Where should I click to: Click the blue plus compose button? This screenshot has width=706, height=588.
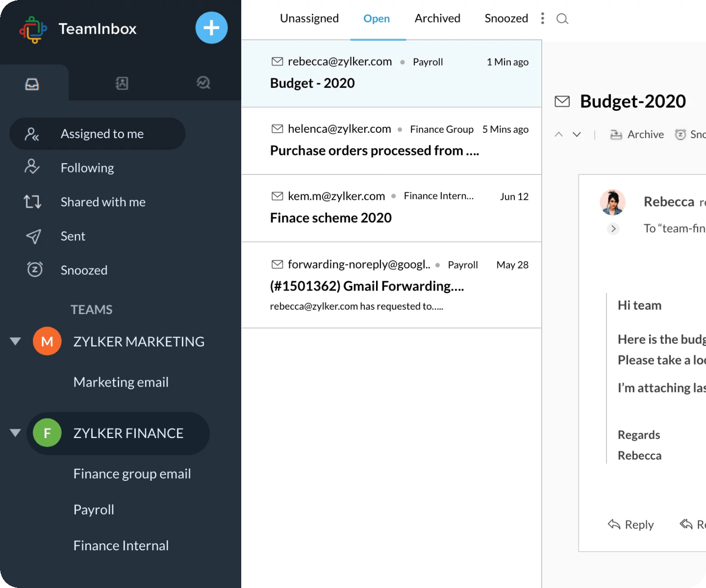tap(211, 28)
